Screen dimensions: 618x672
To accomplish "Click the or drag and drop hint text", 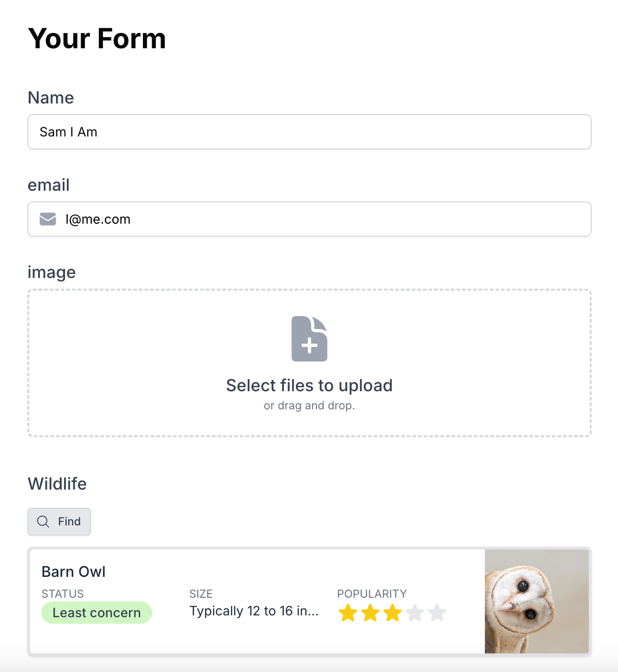I will 309,406.
